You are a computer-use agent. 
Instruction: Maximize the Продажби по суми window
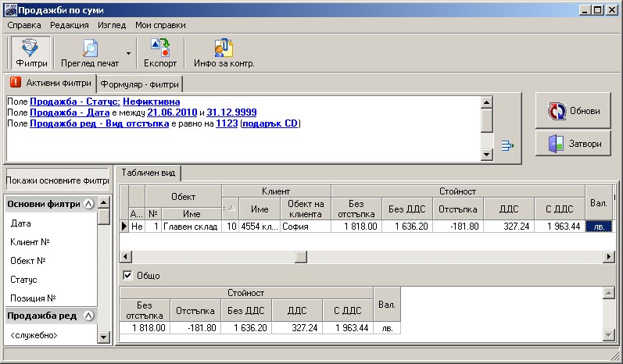point(597,10)
